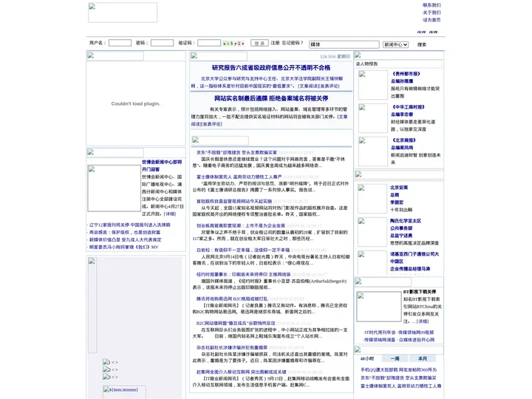Click [详细] link after 世博会新闻中心 summary

[x=170, y=214]
